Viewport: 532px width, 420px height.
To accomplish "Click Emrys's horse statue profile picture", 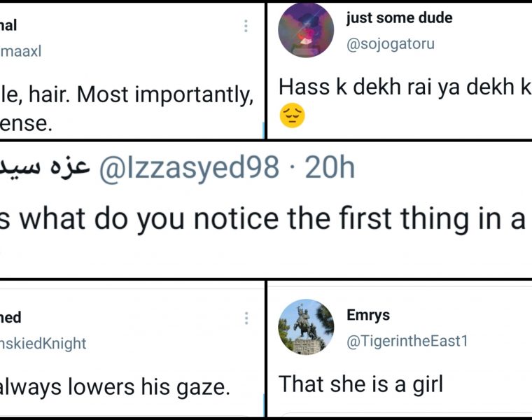I will click(x=306, y=327).
